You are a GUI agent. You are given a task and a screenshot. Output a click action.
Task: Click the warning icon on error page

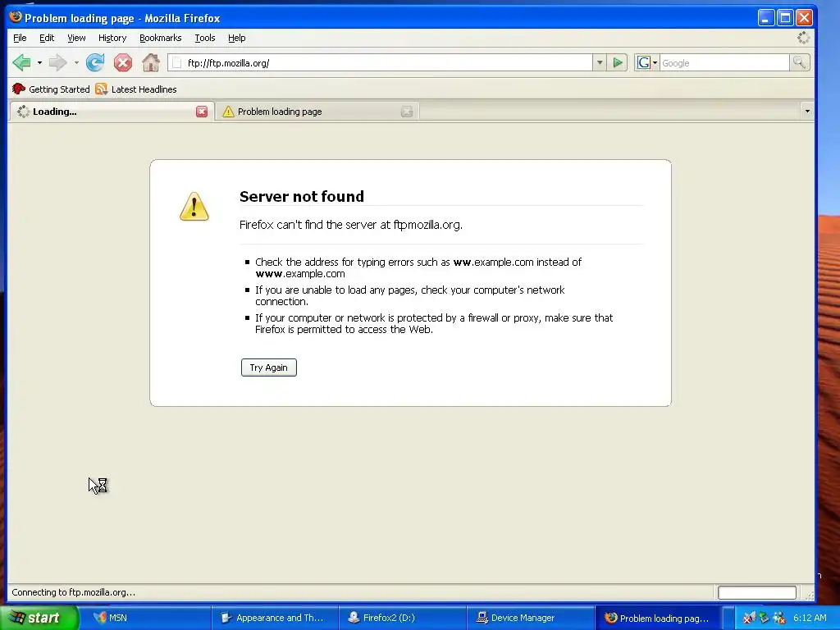point(194,206)
